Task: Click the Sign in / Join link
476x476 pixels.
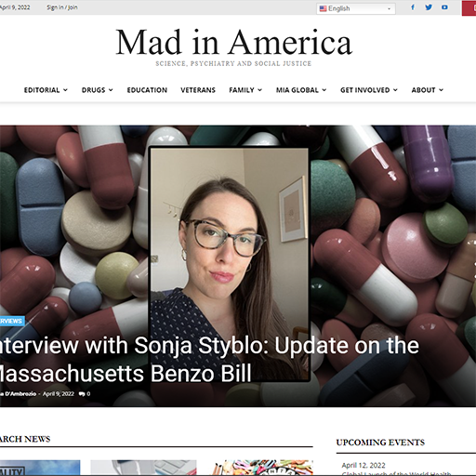Action: pyautogui.click(x=62, y=7)
